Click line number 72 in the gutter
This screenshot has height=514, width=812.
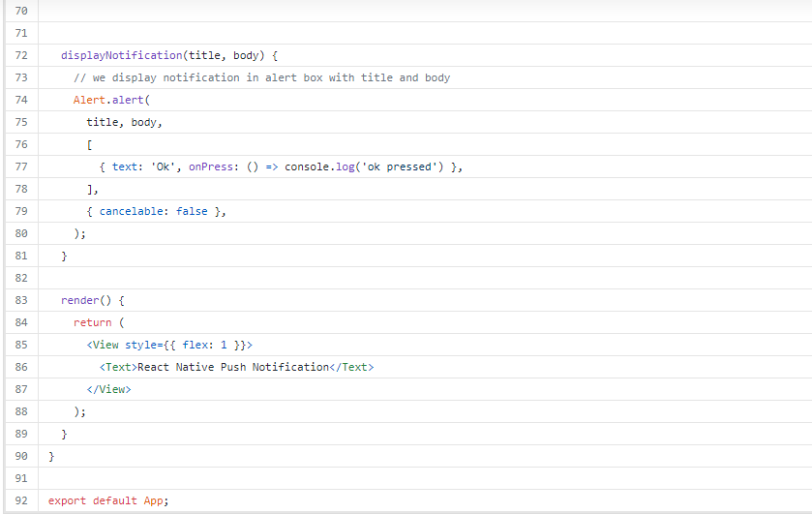[x=21, y=55]
